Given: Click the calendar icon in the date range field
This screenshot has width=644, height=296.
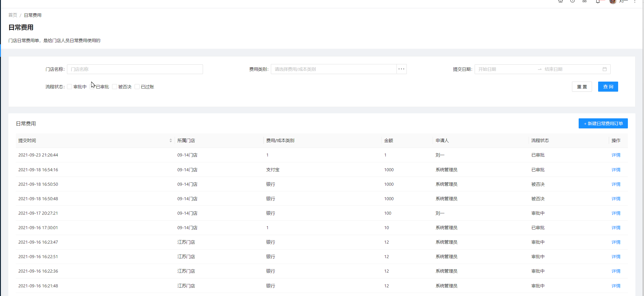Looking at the screenshot, I should coord(605,69).
